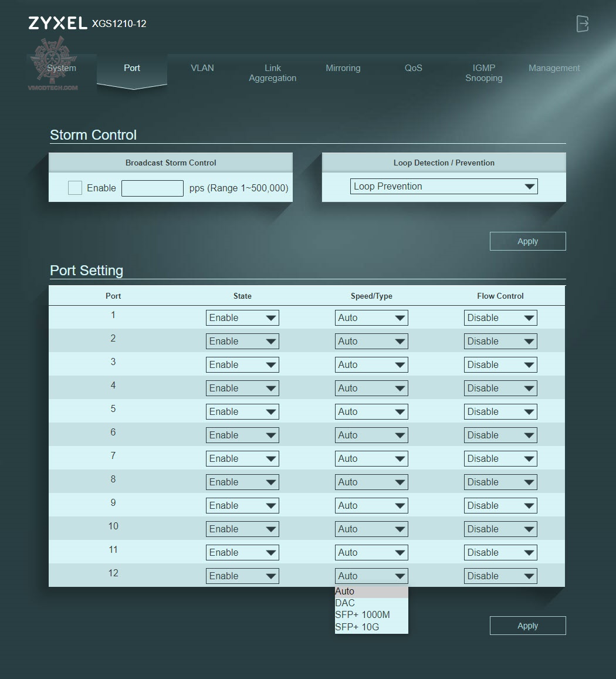The image size is (616, 679).
Task: Open the System tab
Action: point(62,68)
